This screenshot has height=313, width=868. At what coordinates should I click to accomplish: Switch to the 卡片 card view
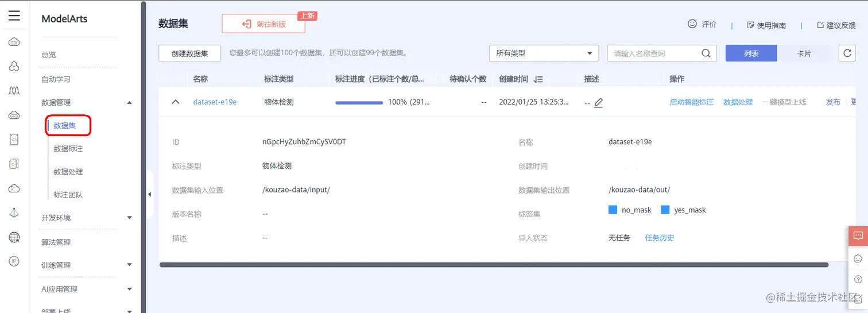click(x=804, y=53)
